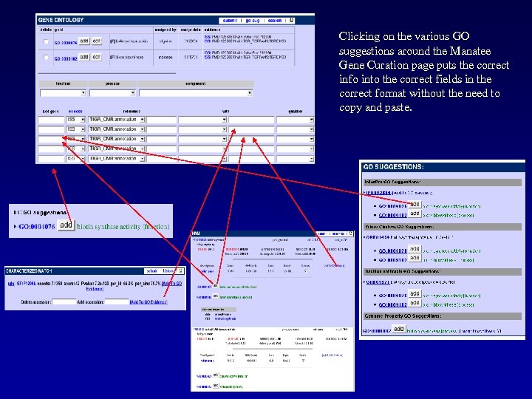Viewport: 532px width, 399px height.
Task: Click the evcode column header link
Action: 75,112
